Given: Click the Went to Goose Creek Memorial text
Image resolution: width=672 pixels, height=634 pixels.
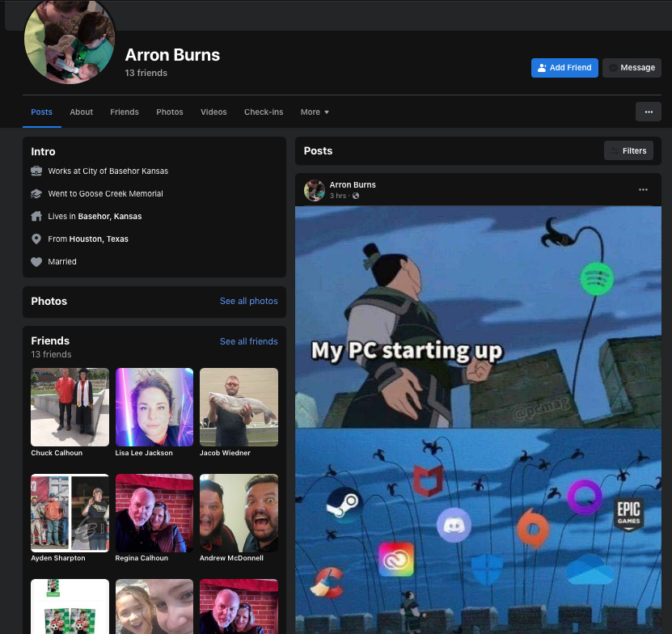Looking at the screenshot, I should [105, 194].
